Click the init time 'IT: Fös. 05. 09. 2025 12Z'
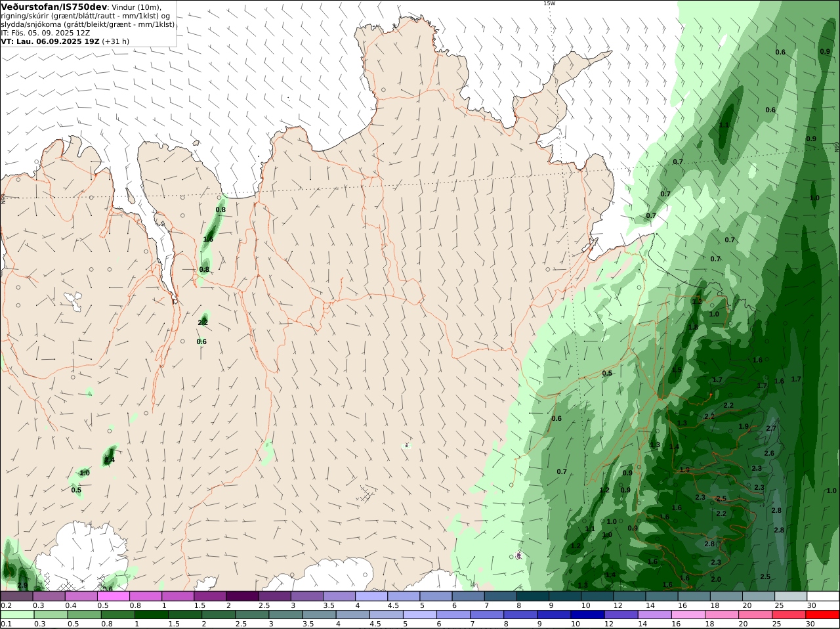The width and height of the screenshot is (840, 629). [x=45, y=32]
